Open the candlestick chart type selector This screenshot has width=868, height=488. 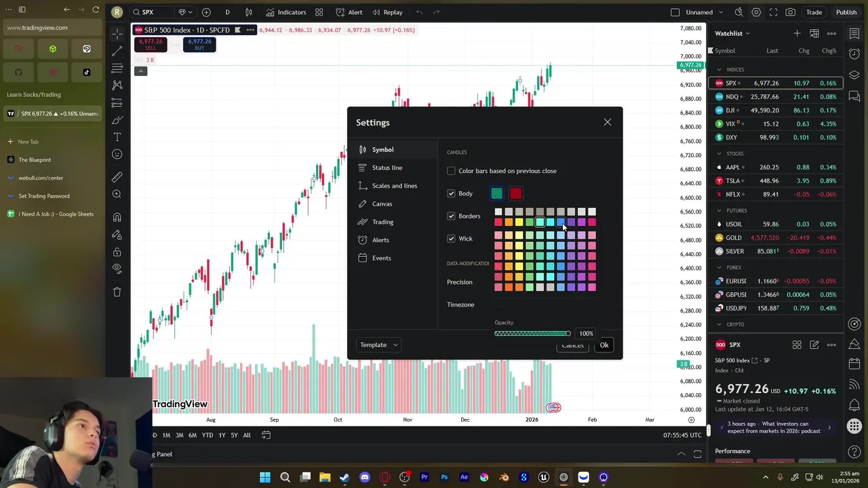coord(249,12)
